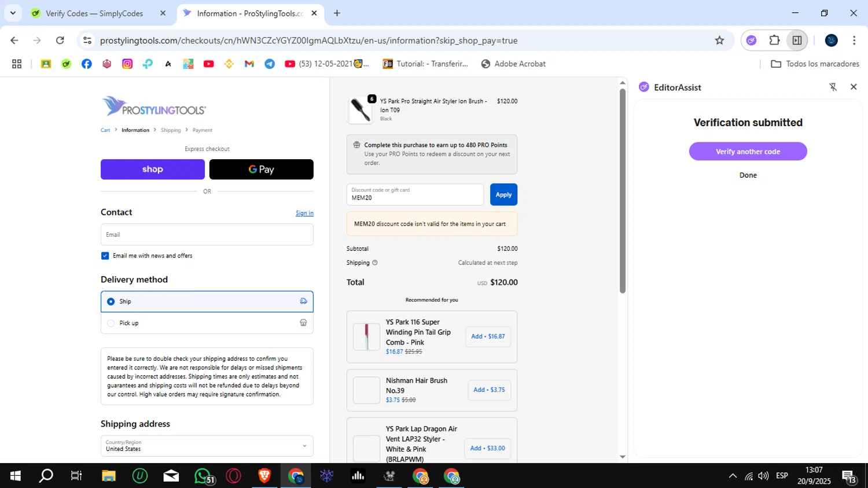Click the order summary vertical scrollbar
This screenshot has height=488, width=868.
pos(623,191)
